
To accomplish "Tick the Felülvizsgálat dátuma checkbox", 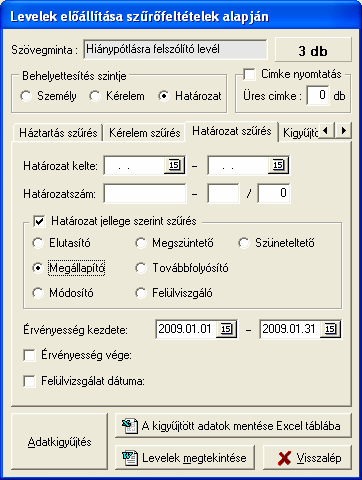I will (29, 381).
